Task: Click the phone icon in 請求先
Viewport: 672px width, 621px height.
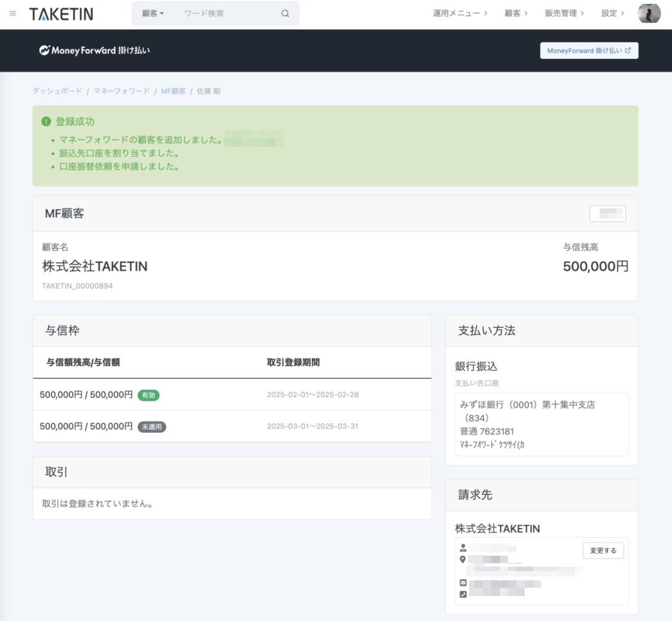Action: [x=463, y=595]
